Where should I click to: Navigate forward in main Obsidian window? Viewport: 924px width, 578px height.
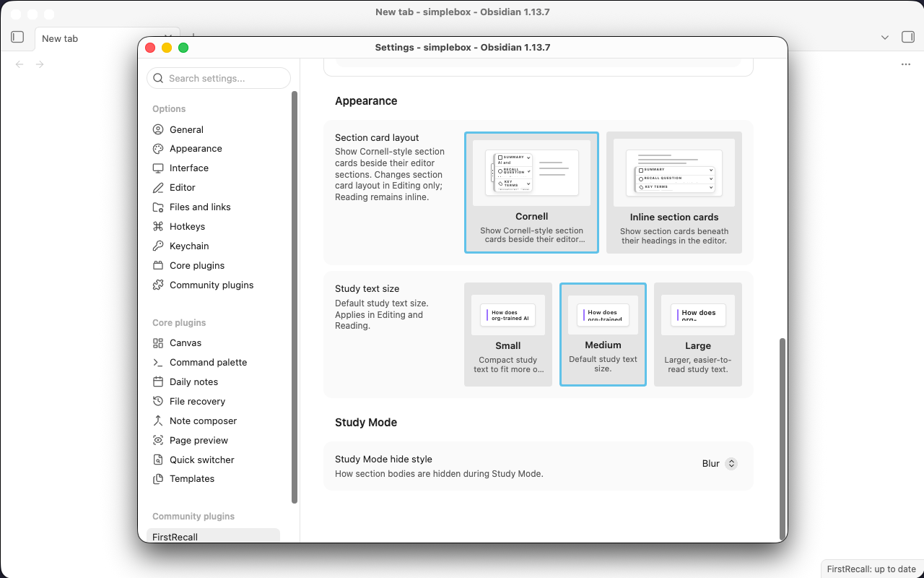click(40, 64)
